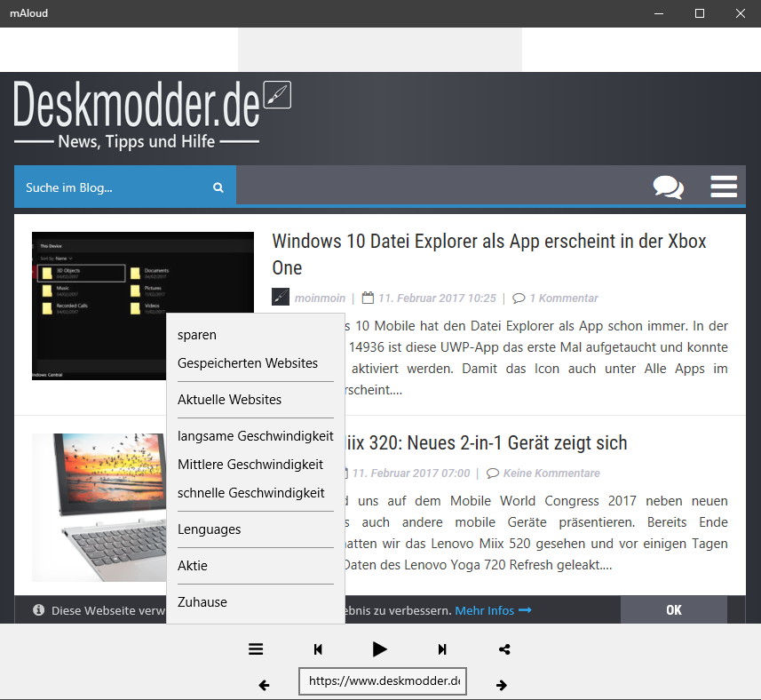Skip to next item

click(442, 649)
